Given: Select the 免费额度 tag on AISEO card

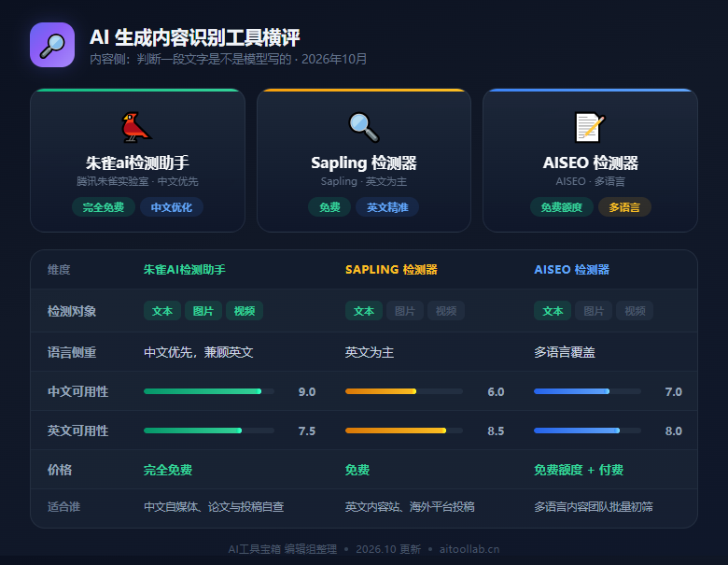Looking at the screenshot, I should pos(561,207).
